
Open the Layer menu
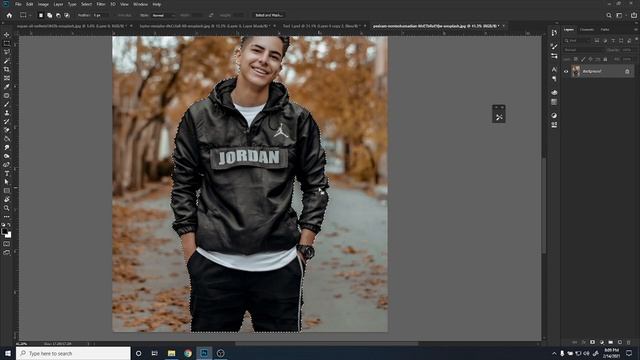(x=58, y=4)
